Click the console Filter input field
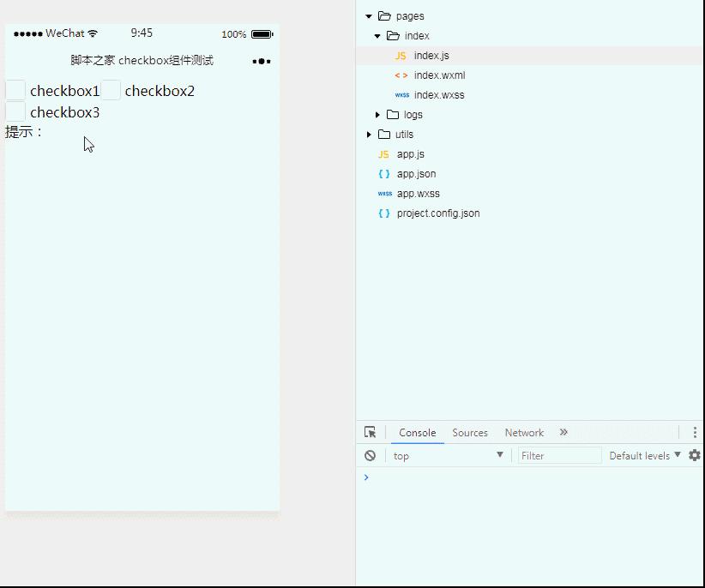This screenshot has height=588, width=705. tap(560, 455)
